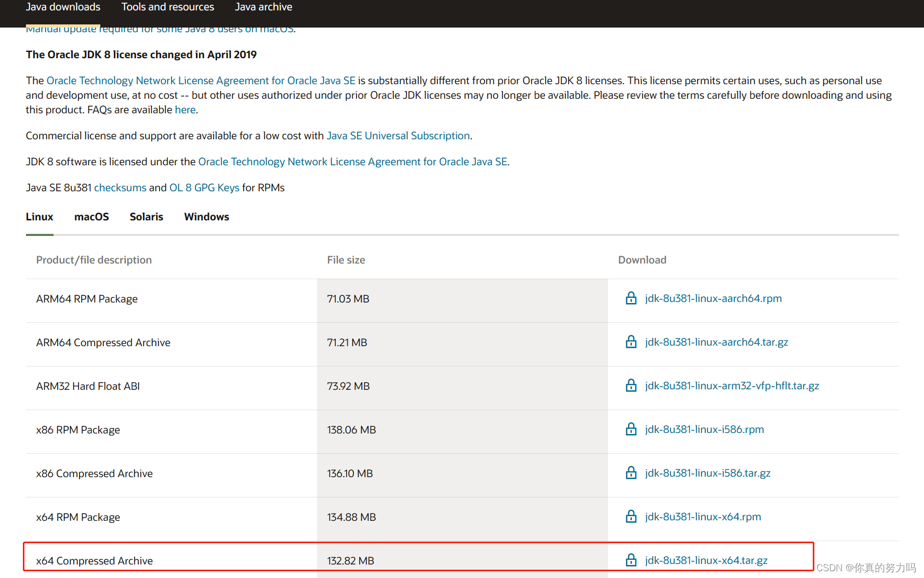Download jdk-8u381-linux-x64.rpm
This screenshot has height=578, width=924.
[703, 517]
